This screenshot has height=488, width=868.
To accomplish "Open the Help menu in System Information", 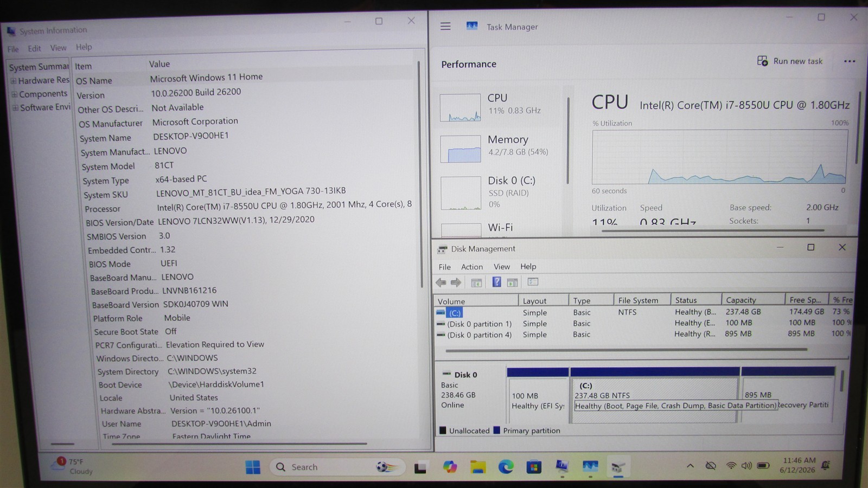I will coord(84,47).
